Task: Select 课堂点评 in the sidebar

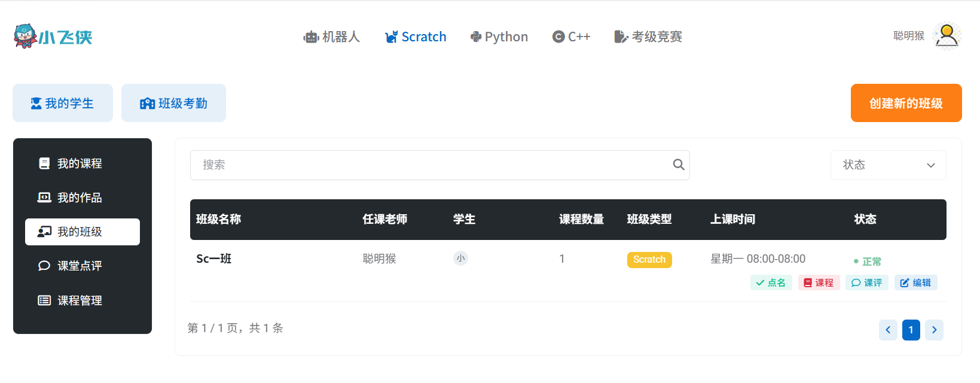Action: pos(83,266)
